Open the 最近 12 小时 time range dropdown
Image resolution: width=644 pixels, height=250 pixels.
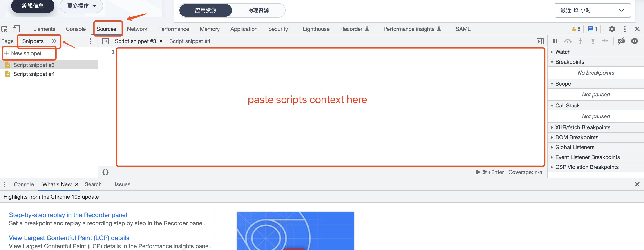[x=592, y=11]
